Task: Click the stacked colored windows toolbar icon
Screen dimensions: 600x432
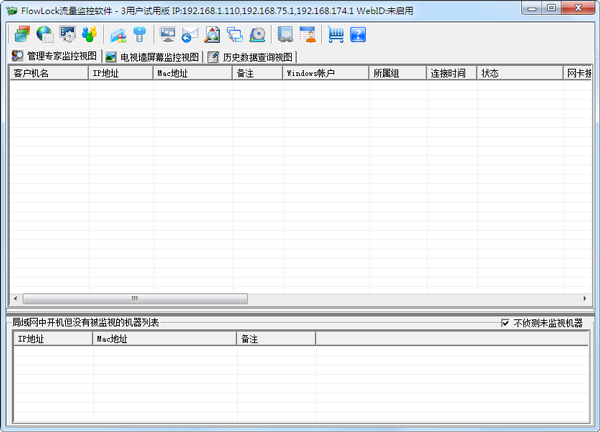Action: coord(21,35)
